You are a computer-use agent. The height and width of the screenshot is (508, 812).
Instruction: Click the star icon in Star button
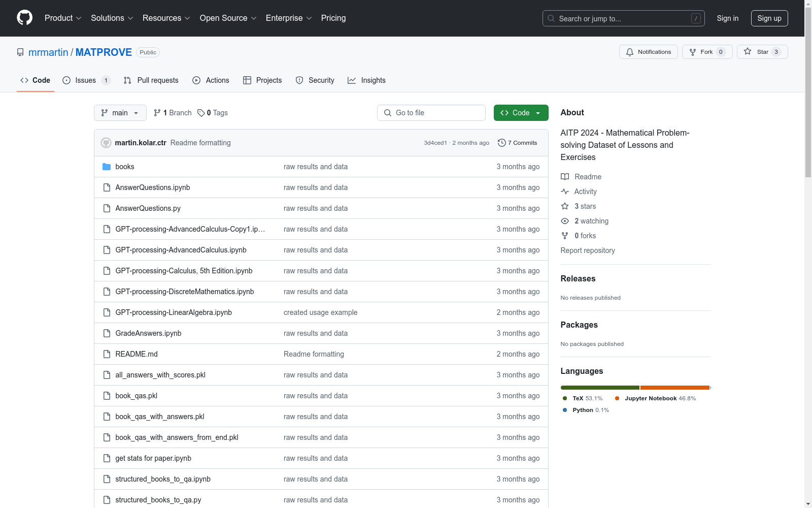(748, 51)
